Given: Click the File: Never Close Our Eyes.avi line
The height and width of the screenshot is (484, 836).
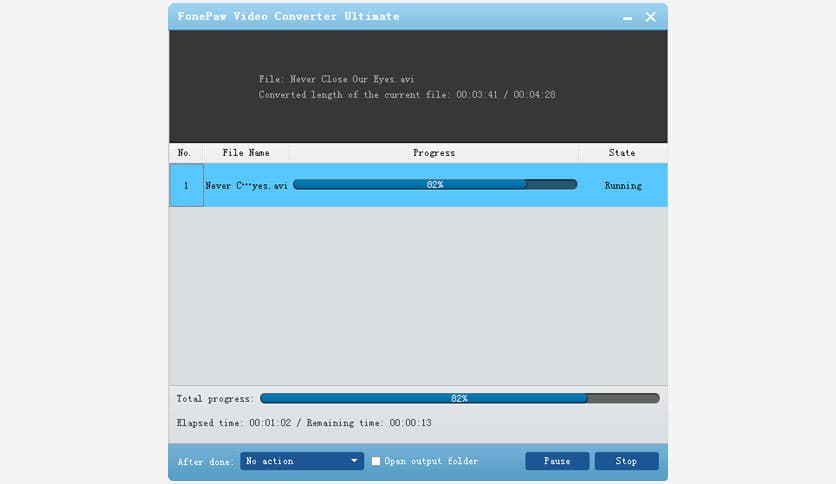Looking at the screenshot, I should point(336,79).
